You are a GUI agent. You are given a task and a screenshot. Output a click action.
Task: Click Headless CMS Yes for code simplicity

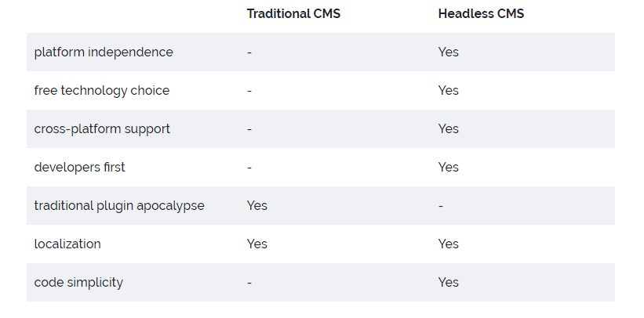point(448,282)
